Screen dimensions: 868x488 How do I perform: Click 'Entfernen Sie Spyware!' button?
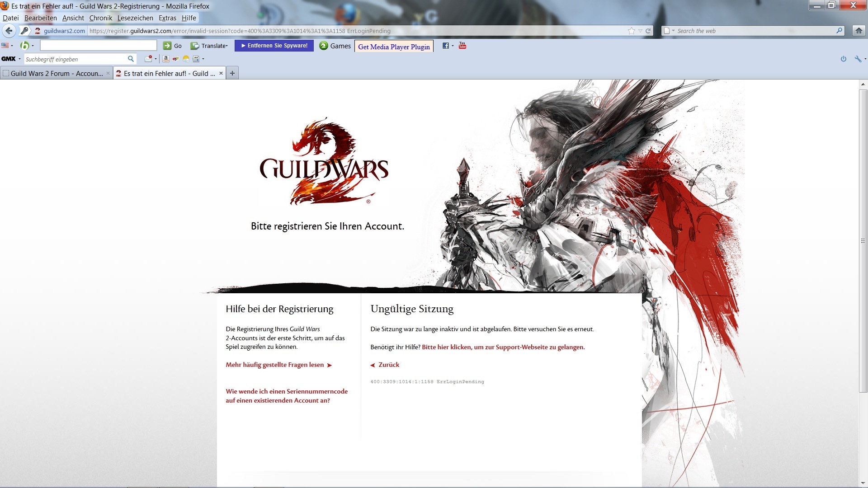pyautogui.click(x=274, y=46)
